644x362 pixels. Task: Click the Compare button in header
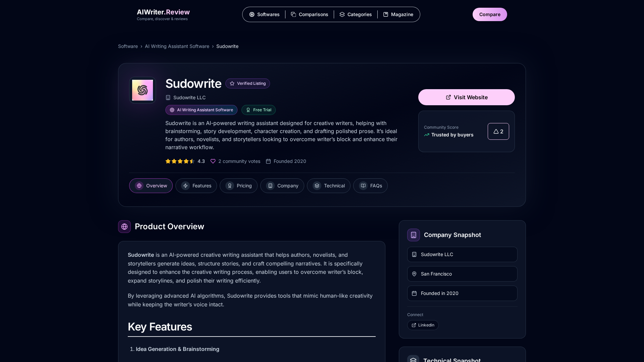tap(490, 14)
